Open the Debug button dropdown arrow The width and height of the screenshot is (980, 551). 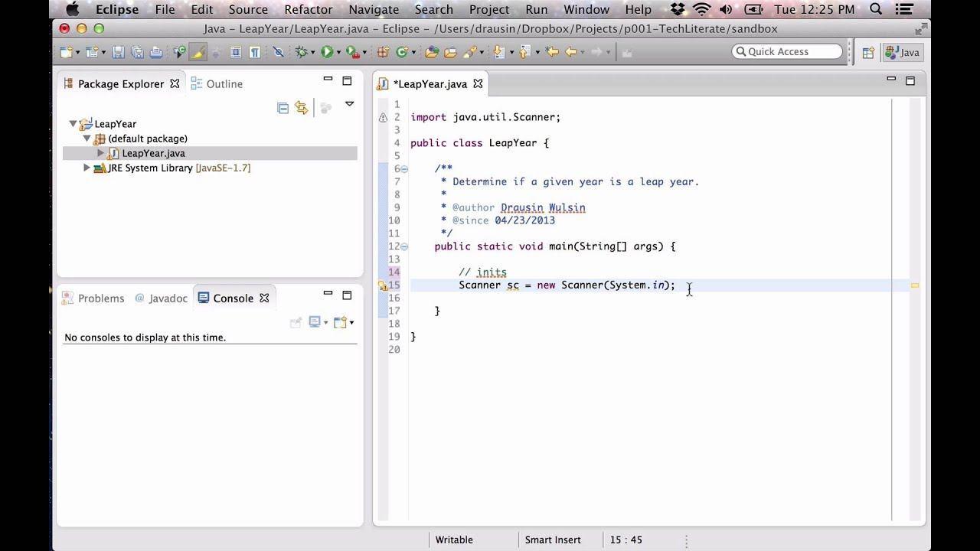tap(313, 52)
